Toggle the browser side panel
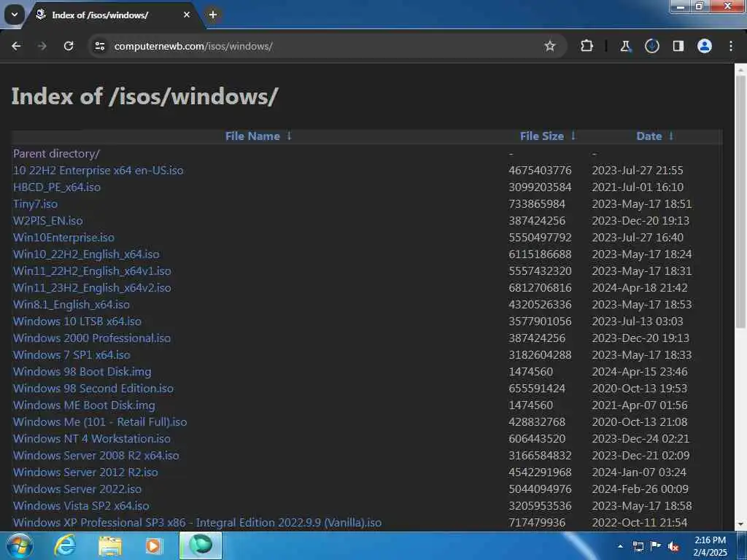The image size is (747, 560). coord(678,46)
